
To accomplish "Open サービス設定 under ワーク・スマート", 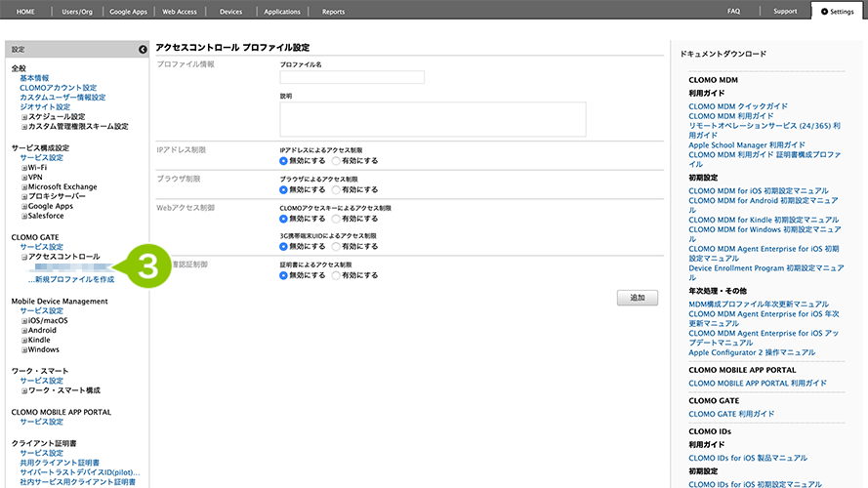I will click(42, 381).
